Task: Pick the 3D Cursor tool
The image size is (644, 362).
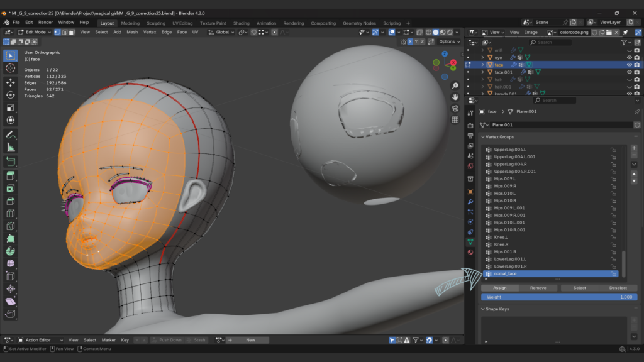Action: [11, 68]
